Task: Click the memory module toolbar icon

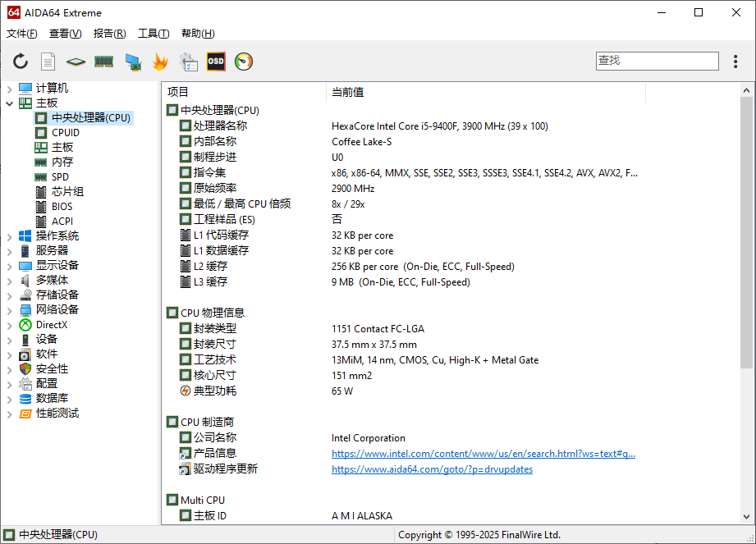Action: tap(103, 62)
